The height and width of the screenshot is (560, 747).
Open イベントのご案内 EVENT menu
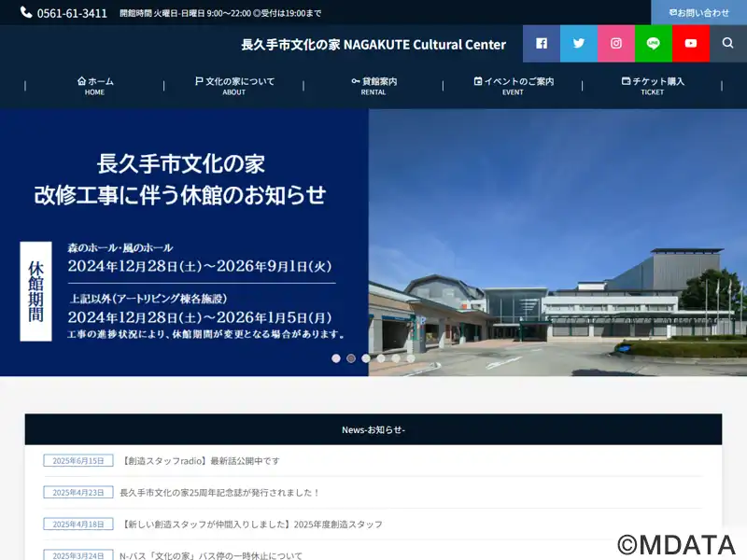(513, 86)
